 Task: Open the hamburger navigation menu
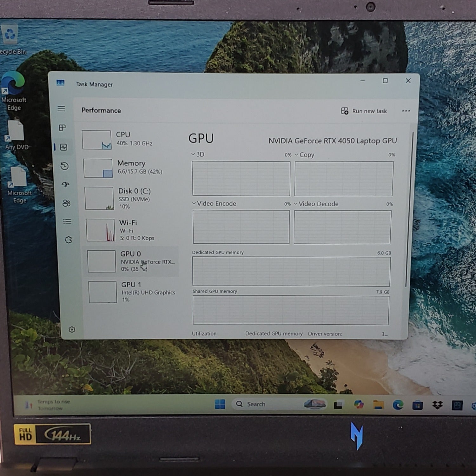[x=62, y=109]
